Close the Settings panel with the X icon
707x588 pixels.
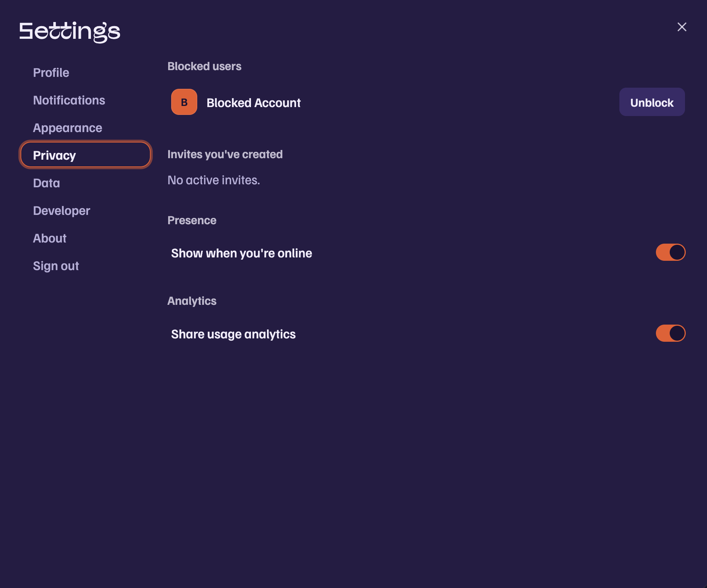682,27
